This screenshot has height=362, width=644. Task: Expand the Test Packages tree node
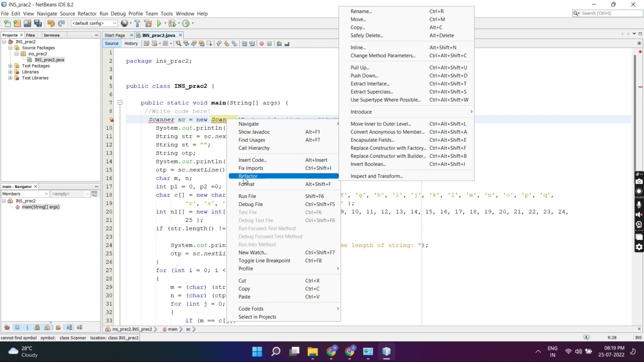10,66
